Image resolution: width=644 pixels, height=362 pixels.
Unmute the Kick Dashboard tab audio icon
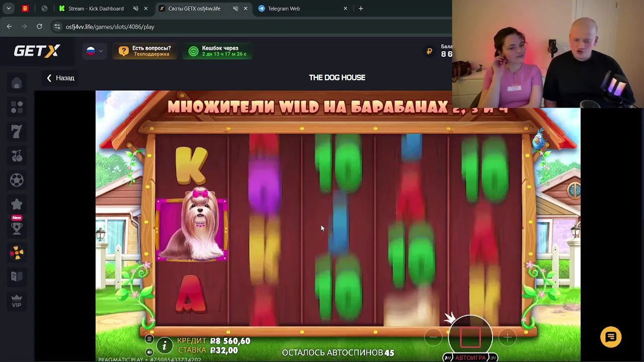click(x=136, y=9)
